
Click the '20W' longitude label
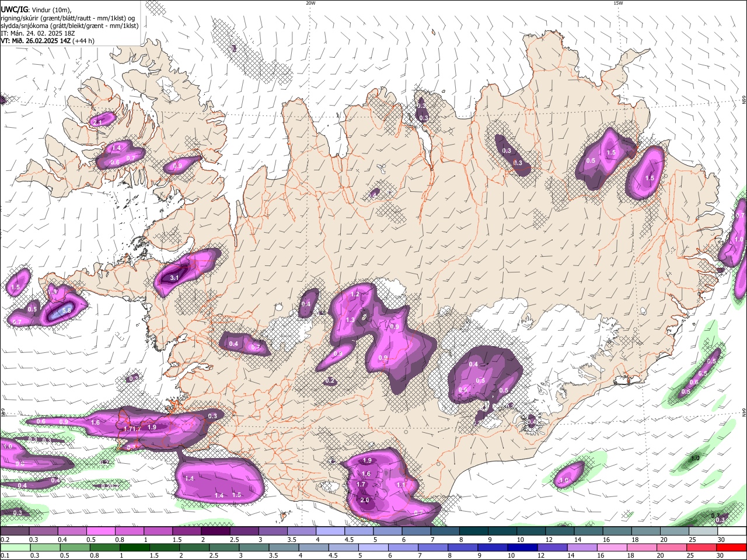tap(310, 3)
